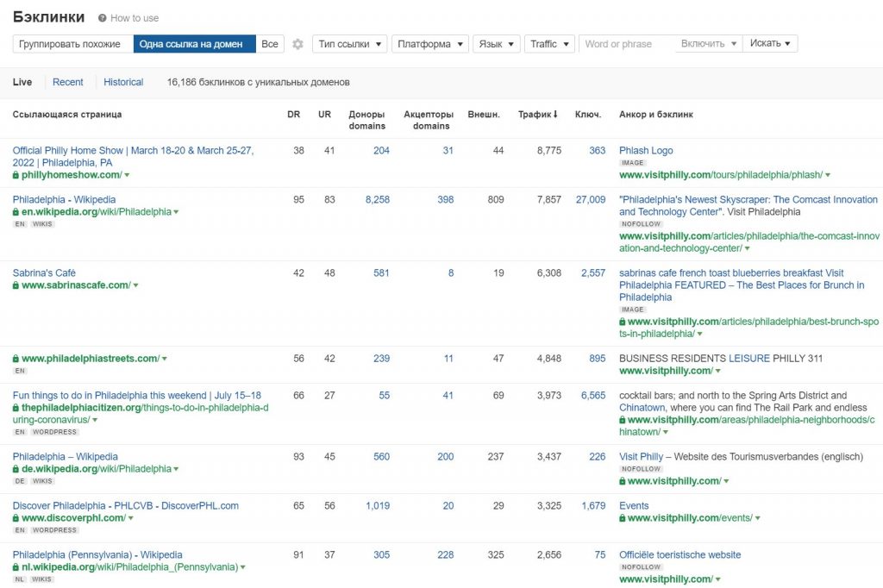This screenshot has width=883, height=588.
Task: Expand the www.discoverphl.com URL menu arrow
Action: coord(131,517)
